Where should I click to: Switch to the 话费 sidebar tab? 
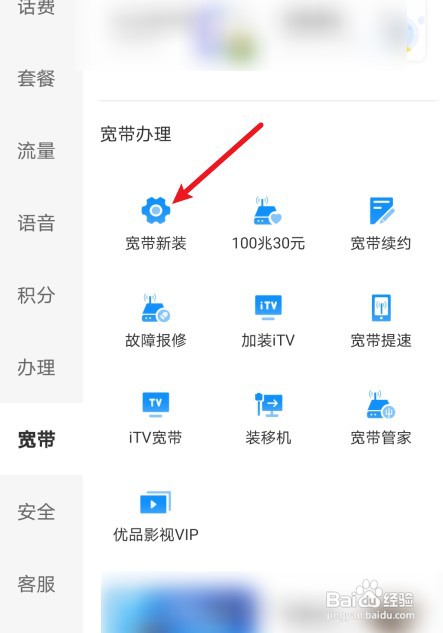point(36,7)
